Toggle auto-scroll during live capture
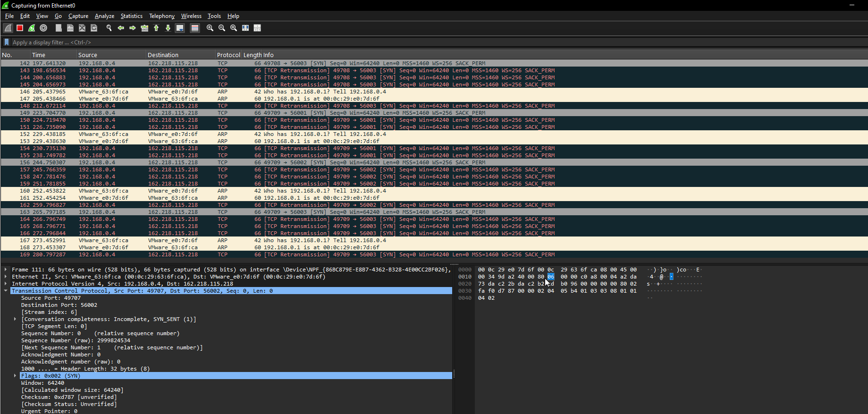868x414 pixels. point(180,28)
